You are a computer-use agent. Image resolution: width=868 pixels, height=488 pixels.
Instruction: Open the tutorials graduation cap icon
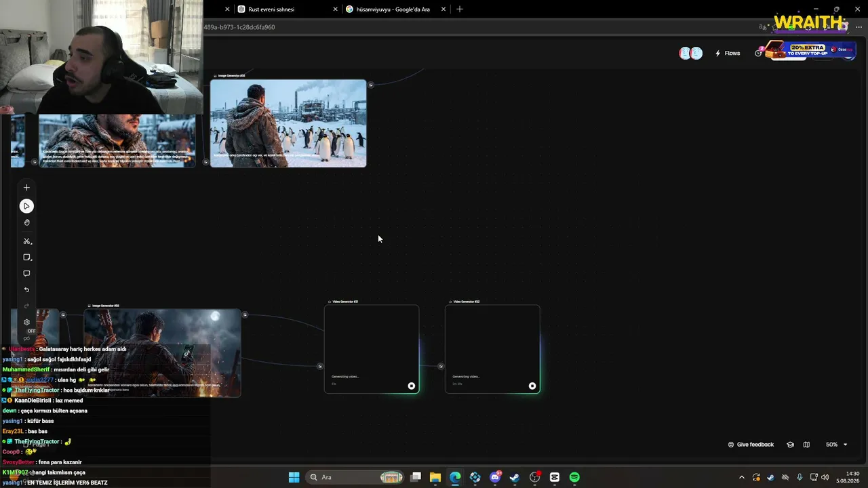coord(790,445)
